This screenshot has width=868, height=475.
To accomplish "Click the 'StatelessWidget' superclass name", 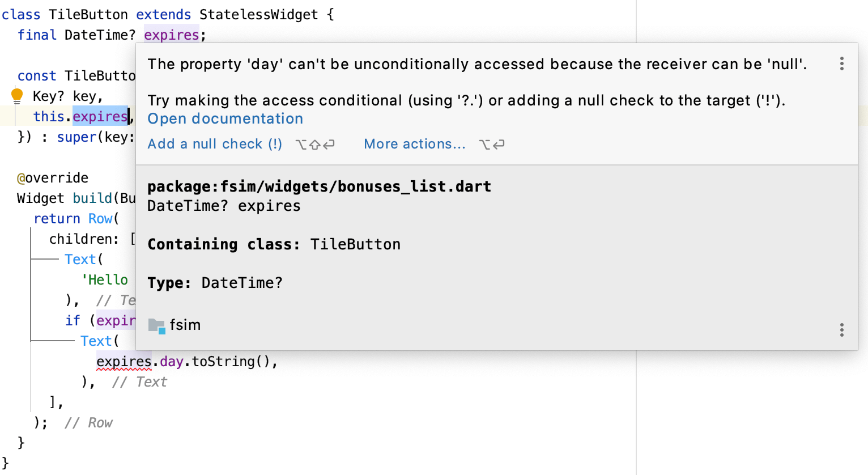I will [x=258, y=15].
